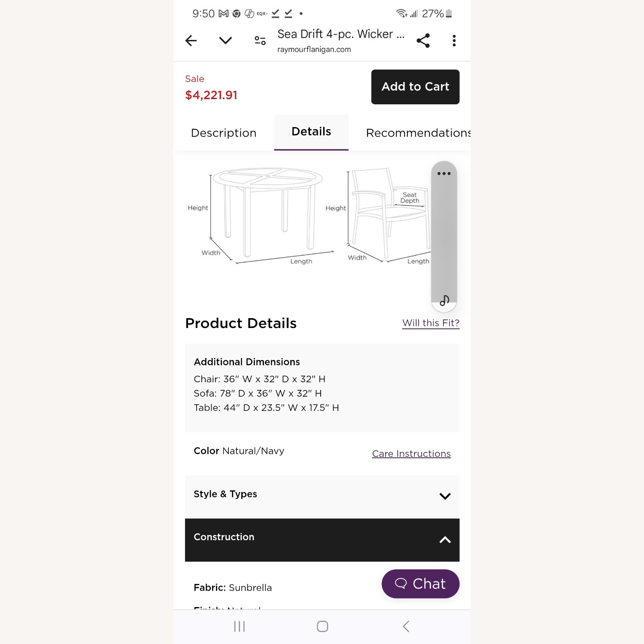This screenshot has height=644, width=644.
Task: Open the three-dot overflow menu
Action: (x=454, y=41)
